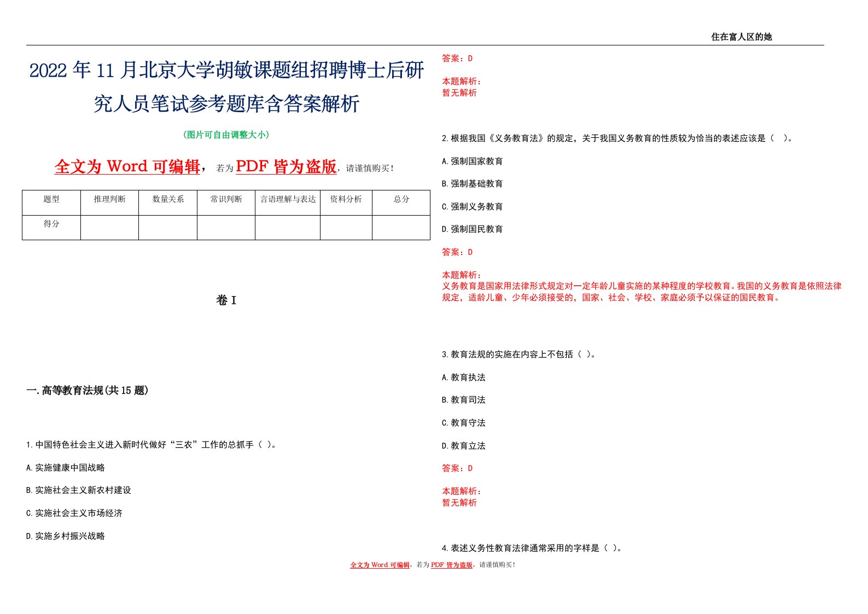Screen dimensions: 868x614
Task: Click question 2 about 义务教育法 的规定
Action: click(x=617, y=138)
